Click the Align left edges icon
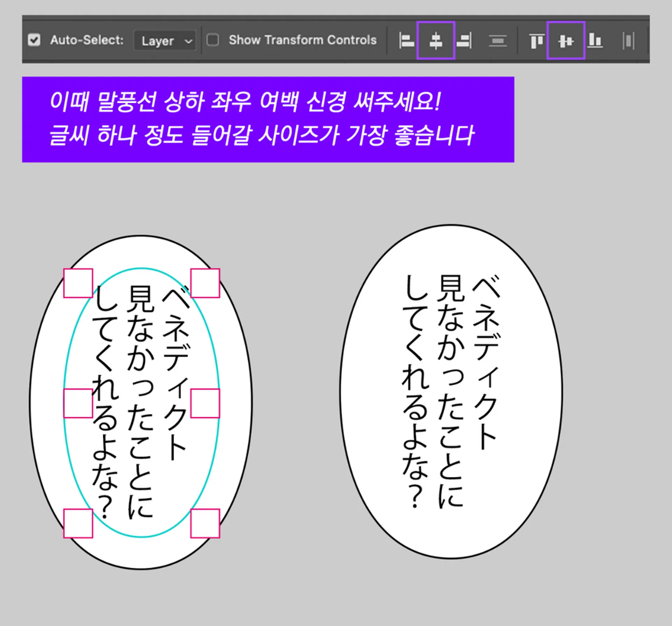 tap(406, 41)
